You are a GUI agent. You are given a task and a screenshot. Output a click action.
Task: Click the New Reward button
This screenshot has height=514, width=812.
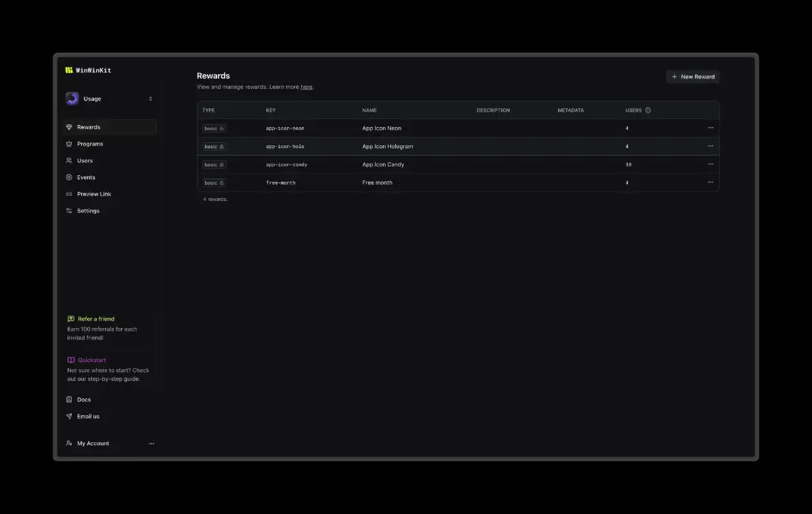(693, 76)
